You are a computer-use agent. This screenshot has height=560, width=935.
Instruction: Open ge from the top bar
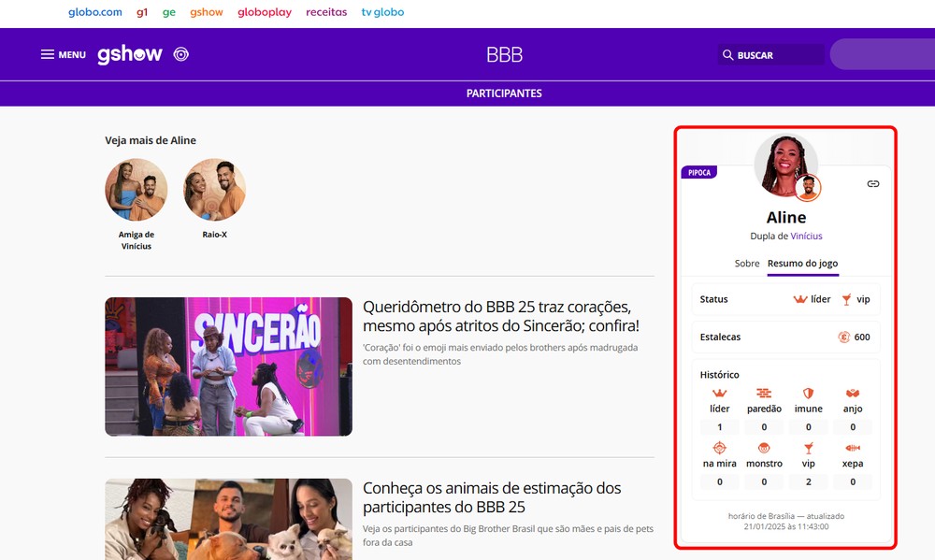point(169,12)
